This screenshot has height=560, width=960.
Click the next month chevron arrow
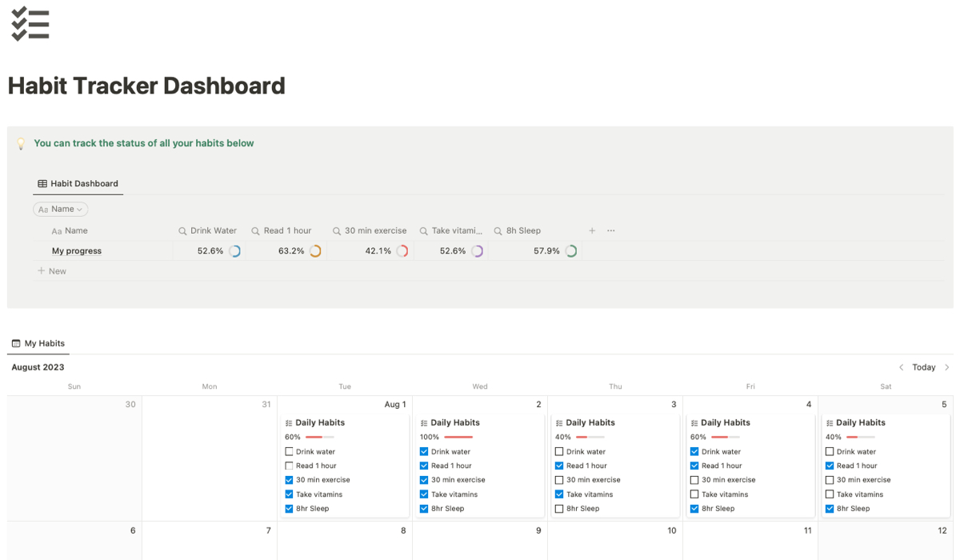[948, 367]
